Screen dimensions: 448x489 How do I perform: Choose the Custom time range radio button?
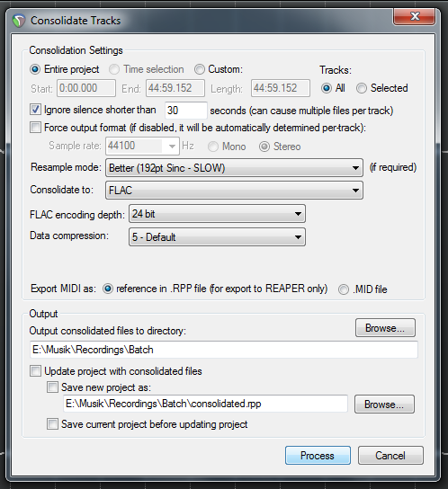[200, 69]
